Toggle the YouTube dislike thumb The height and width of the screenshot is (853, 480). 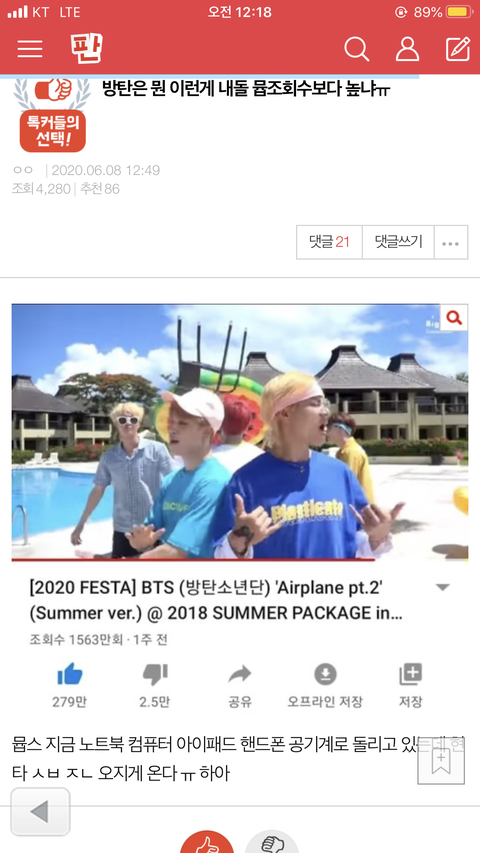155,675
